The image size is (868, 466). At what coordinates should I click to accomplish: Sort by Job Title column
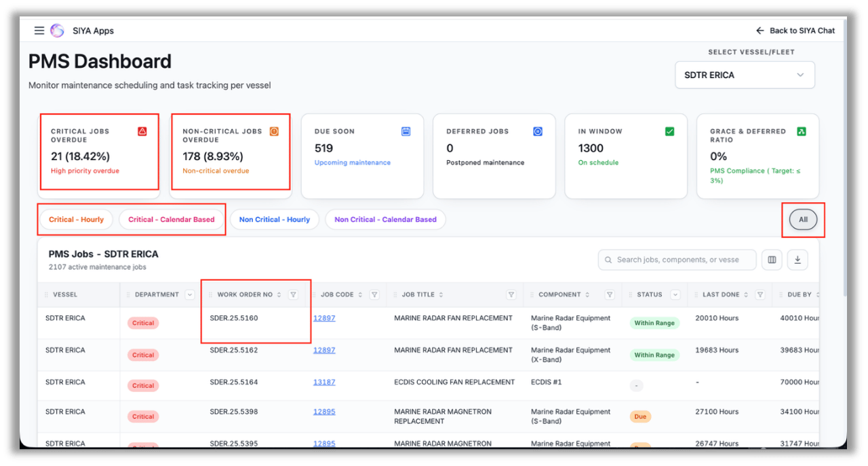441,294
